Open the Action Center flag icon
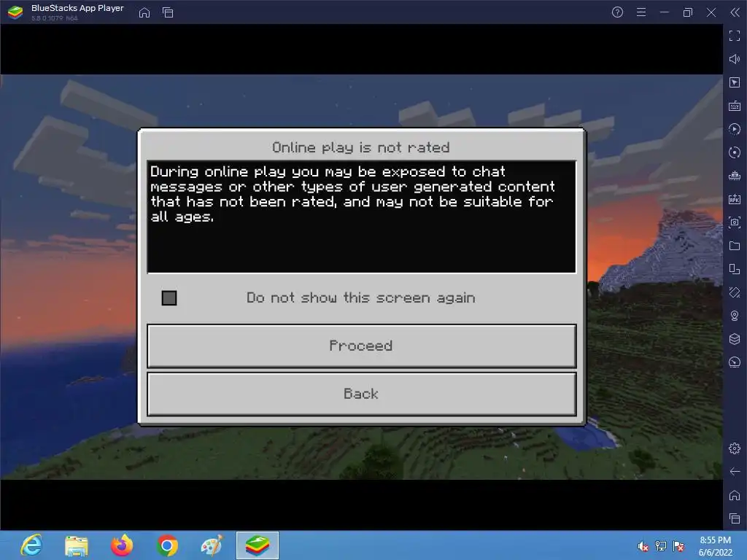Image resolution: width=747 pixels, height=560 pixels. coord(678,546)
